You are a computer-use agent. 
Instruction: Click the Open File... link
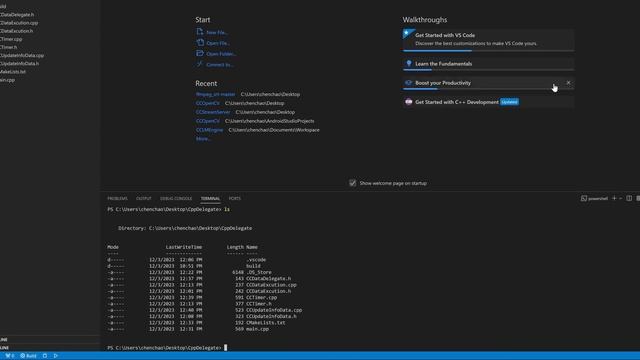tap(218, 43)
